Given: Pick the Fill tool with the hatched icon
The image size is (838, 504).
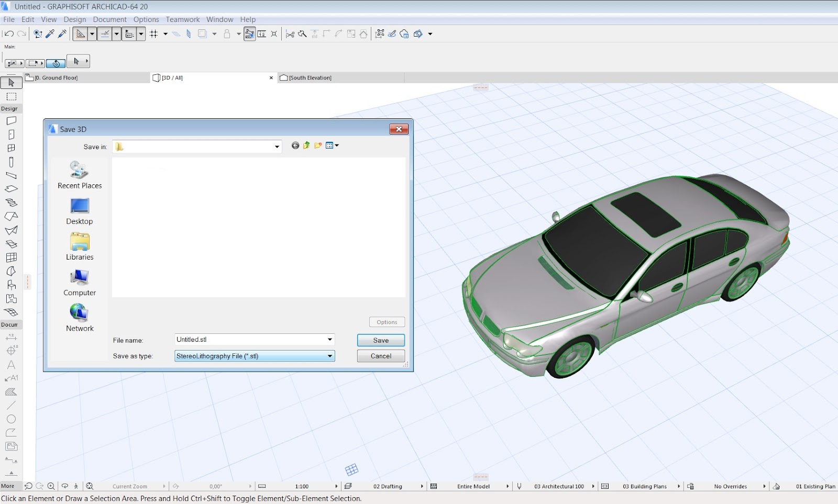Looking at the screenshot, I should click(x=11, y=391).
